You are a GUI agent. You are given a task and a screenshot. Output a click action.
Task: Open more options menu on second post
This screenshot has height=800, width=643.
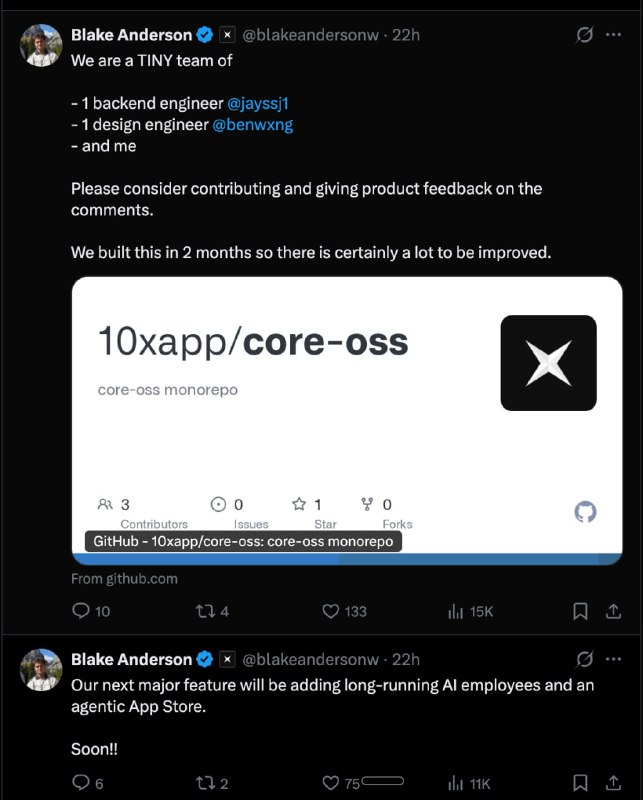614,660
